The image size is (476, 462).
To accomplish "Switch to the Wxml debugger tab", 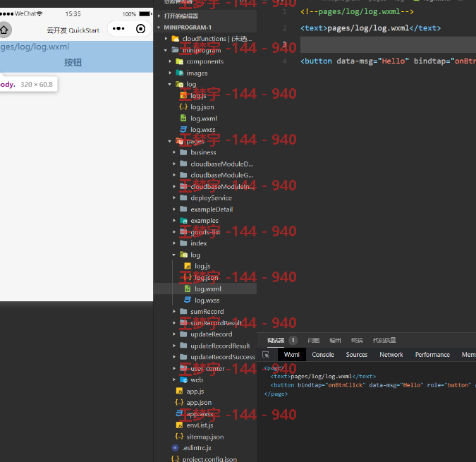I will (291, 355).
